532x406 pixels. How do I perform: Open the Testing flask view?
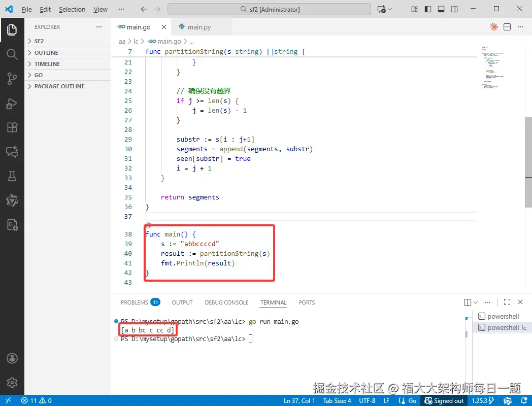coord(12,176)
